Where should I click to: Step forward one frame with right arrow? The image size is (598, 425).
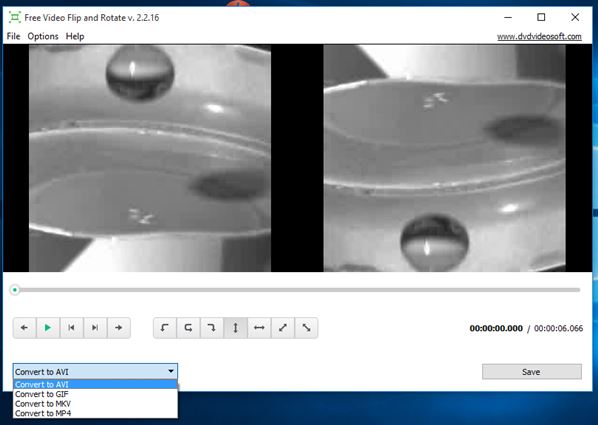[119, 328]
